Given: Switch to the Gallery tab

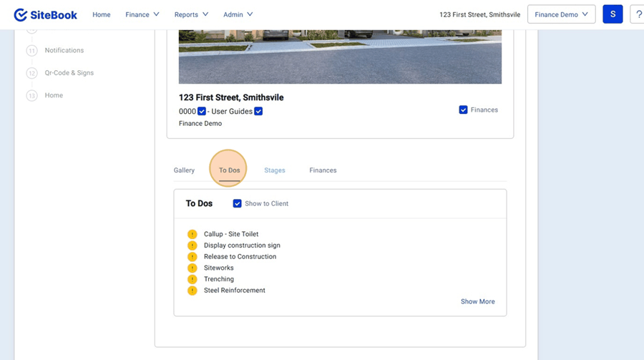Looking at the screenshot, I should click(x=184, y=170).
